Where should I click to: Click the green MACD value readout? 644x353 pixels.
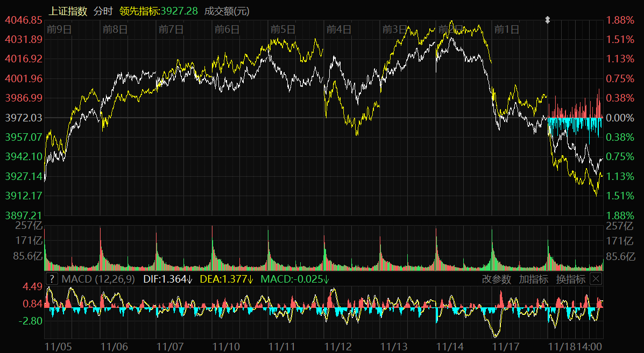pos(294,279)
